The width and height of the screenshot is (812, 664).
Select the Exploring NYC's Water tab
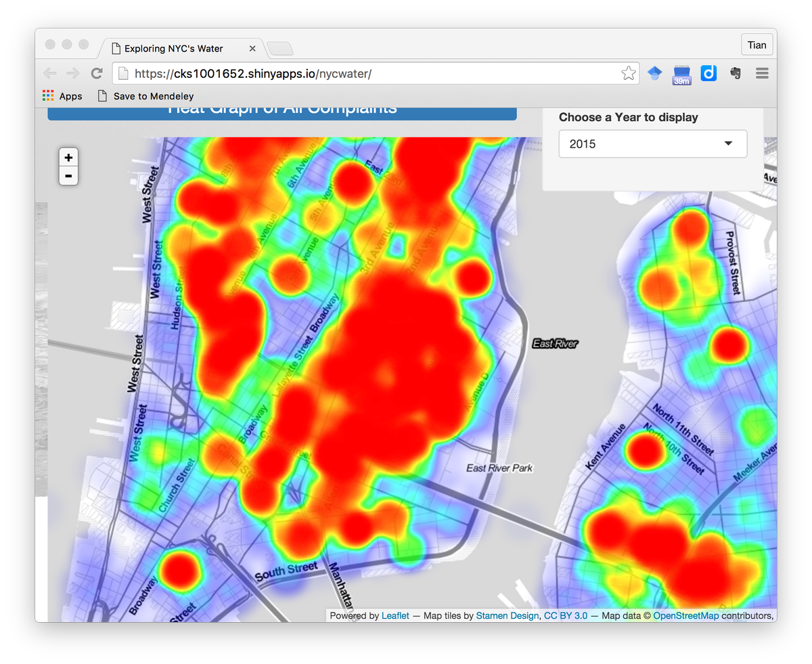coord(181,48)
